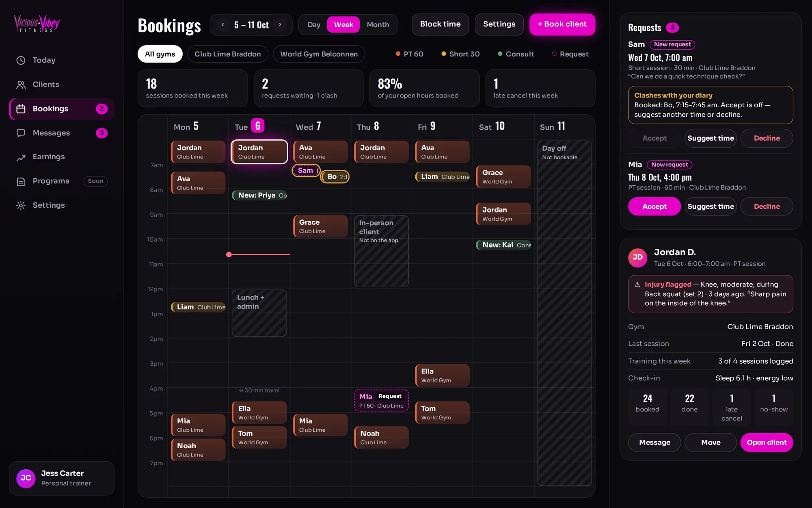The image size is (812, 508).
Task: Suggest another time for Sam's request
Action: tap(710, 138)
